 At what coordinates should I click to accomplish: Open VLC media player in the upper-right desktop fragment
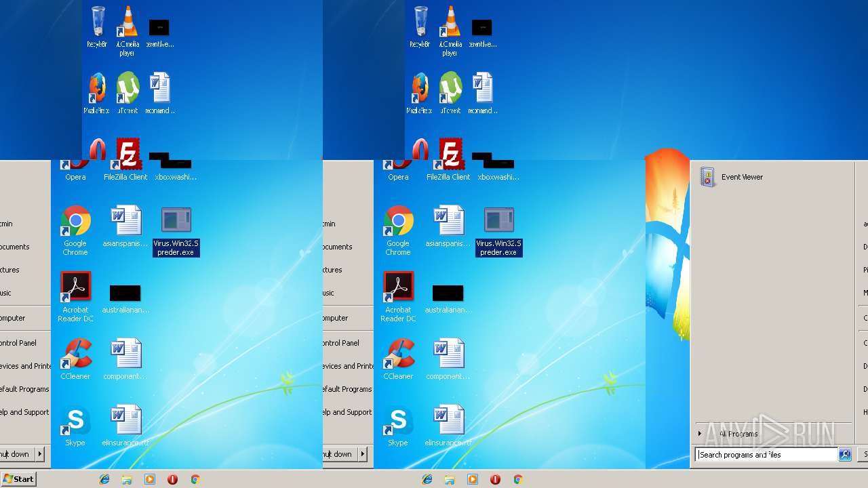click(450, 30)
